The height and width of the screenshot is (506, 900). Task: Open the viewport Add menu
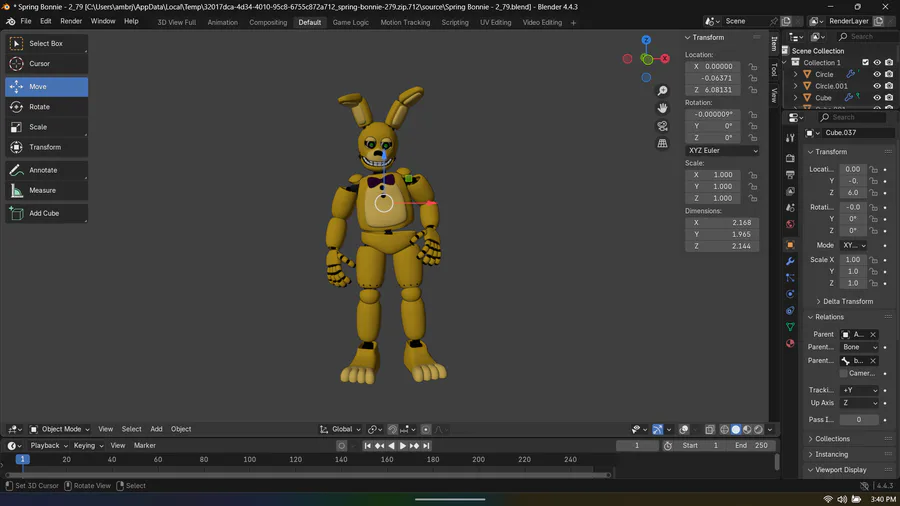(x=156, y=429)
